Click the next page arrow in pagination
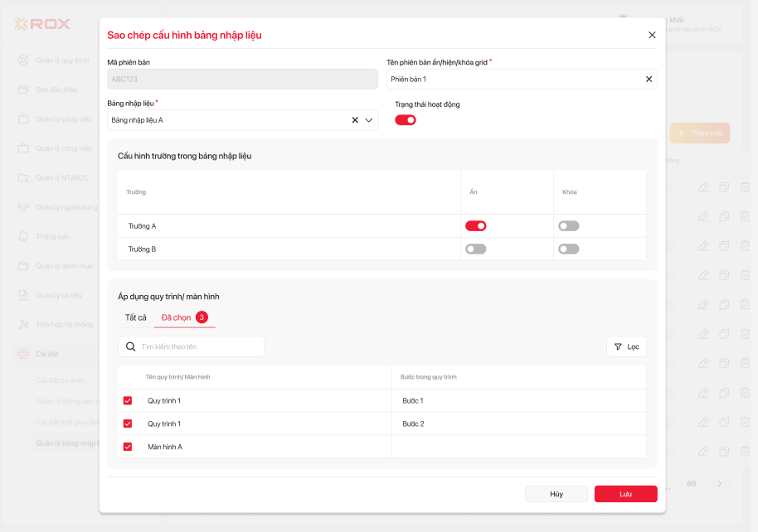 [719, 483]
